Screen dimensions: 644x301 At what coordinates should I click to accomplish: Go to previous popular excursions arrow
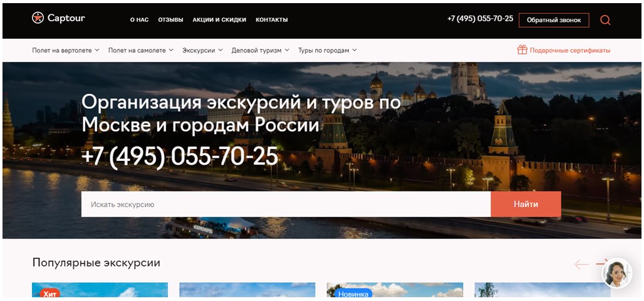[581, 265]
